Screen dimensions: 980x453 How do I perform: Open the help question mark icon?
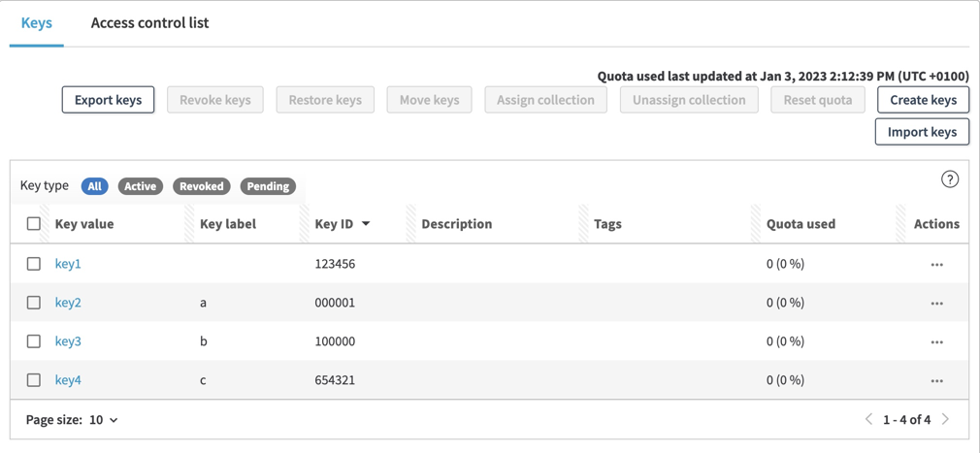click(x=949, y=179)
